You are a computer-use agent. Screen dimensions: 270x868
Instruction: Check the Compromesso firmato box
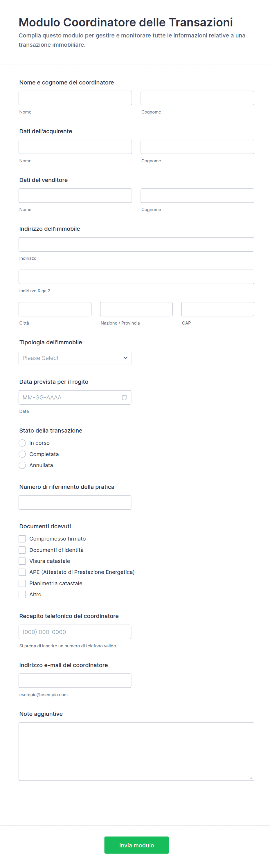pyautogui.click(x=22, y=539)
